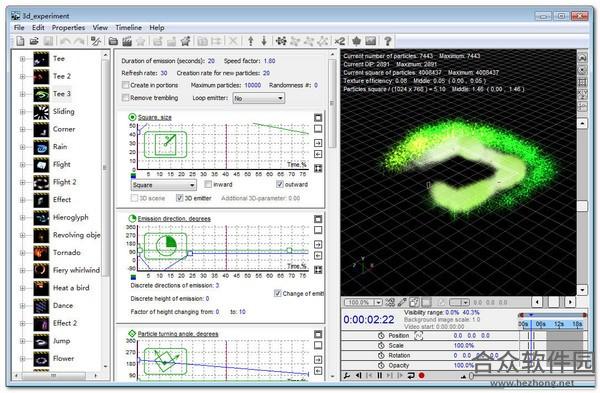Click the Maximum particles value 10000
This screenshot has height=393, width=600.
point(253,85)
